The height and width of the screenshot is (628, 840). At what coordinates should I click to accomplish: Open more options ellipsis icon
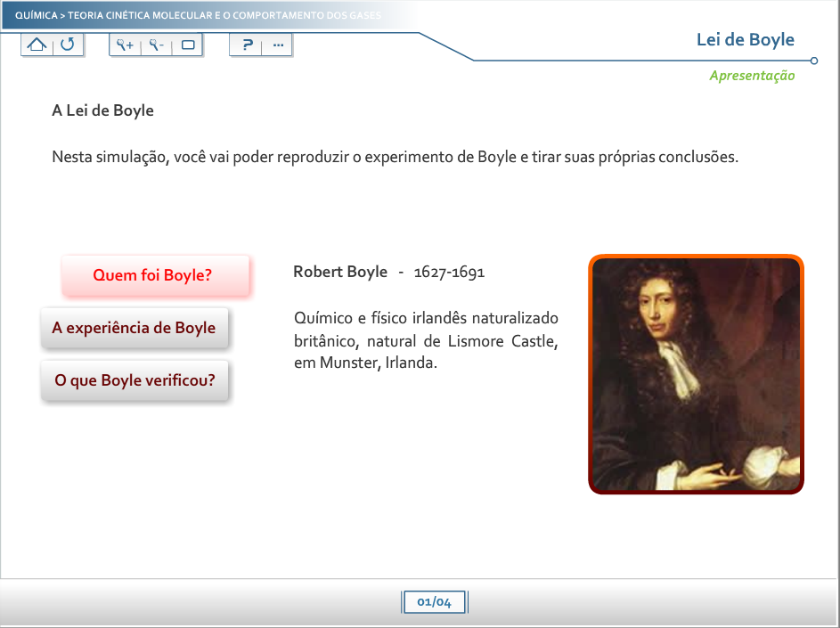[x=278, y=45]
